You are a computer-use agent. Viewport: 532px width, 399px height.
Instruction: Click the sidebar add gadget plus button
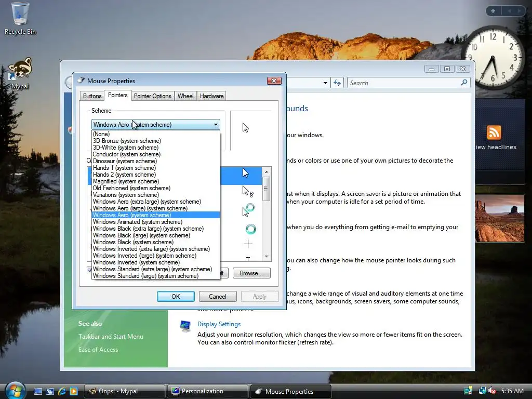[x=493, y=11]
